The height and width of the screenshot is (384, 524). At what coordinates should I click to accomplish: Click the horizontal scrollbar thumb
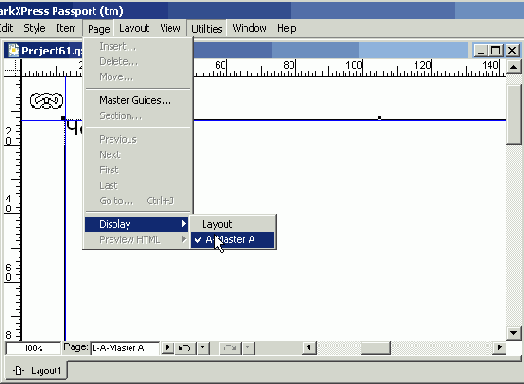click(x=376, y=348)
